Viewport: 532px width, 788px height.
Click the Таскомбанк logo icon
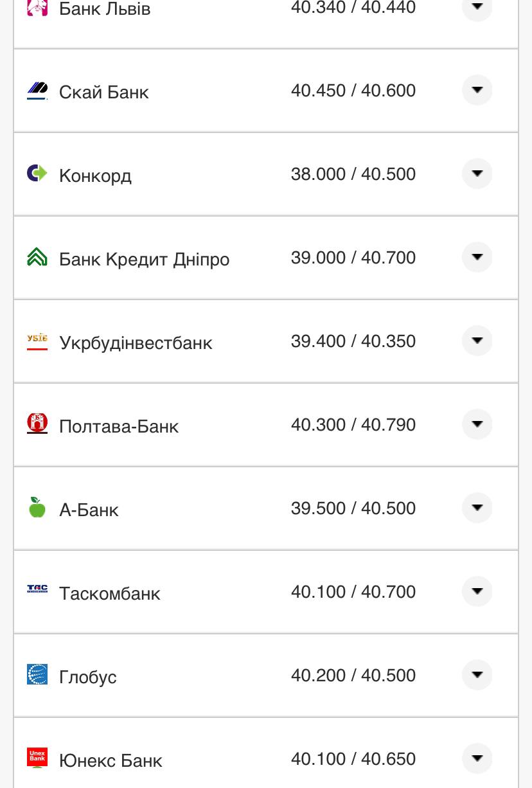tap(37, 589)
